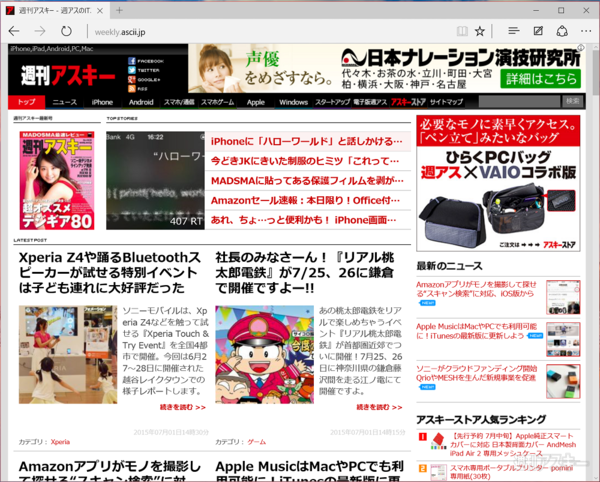The width and height of the screenshot is (600, 482).
Task: Open story 今どきJKにきいた制服のヒミツ
Action: (305, 161)
